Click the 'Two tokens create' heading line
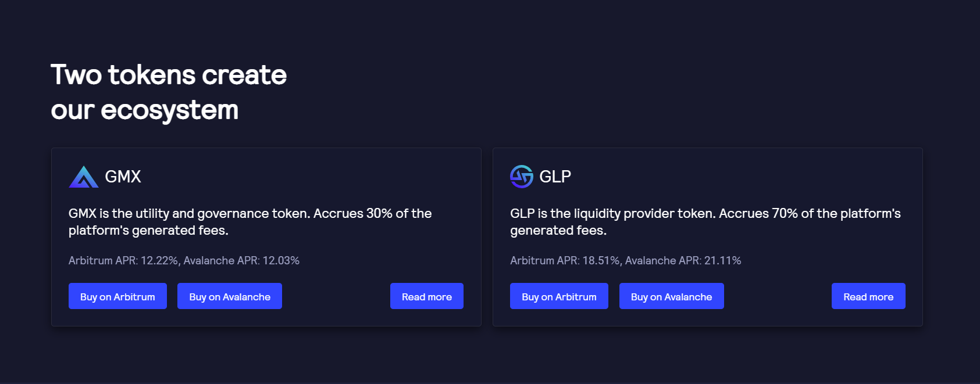This screenshot has height=384, width=980. (x=169, y=75)
